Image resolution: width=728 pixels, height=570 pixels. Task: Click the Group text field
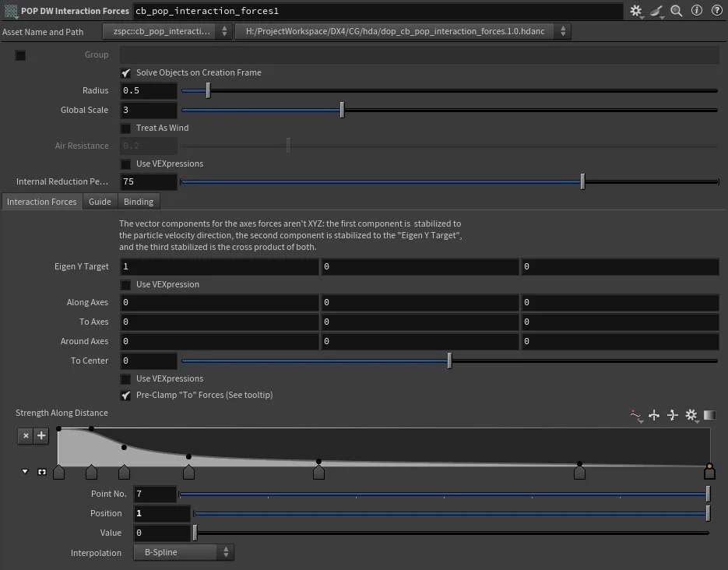[x=420, y=55]
